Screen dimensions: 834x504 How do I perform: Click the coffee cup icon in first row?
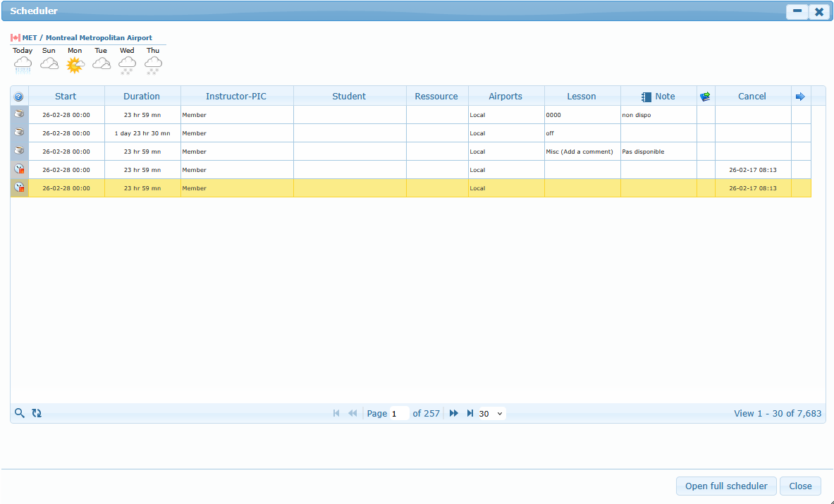coord(19,115)
